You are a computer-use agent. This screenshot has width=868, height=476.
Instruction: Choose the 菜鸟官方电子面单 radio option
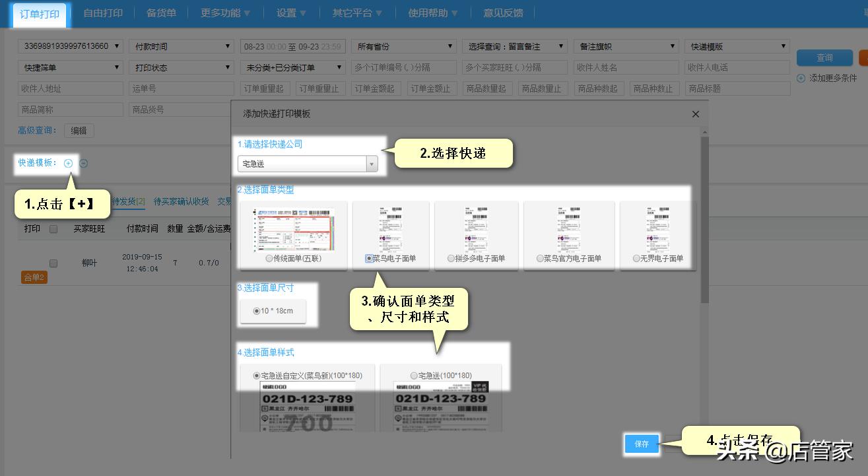pos(540,259)
